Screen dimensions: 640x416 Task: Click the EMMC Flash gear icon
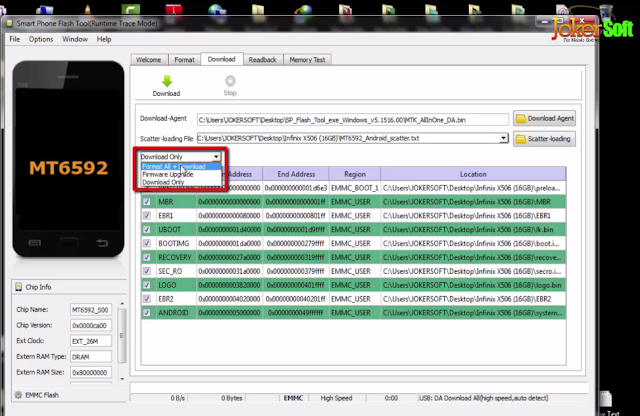18,395
